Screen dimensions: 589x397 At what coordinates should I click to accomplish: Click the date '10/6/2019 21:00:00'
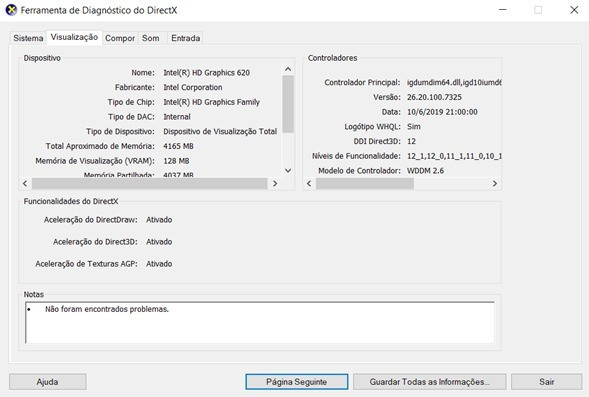(442, 112)
